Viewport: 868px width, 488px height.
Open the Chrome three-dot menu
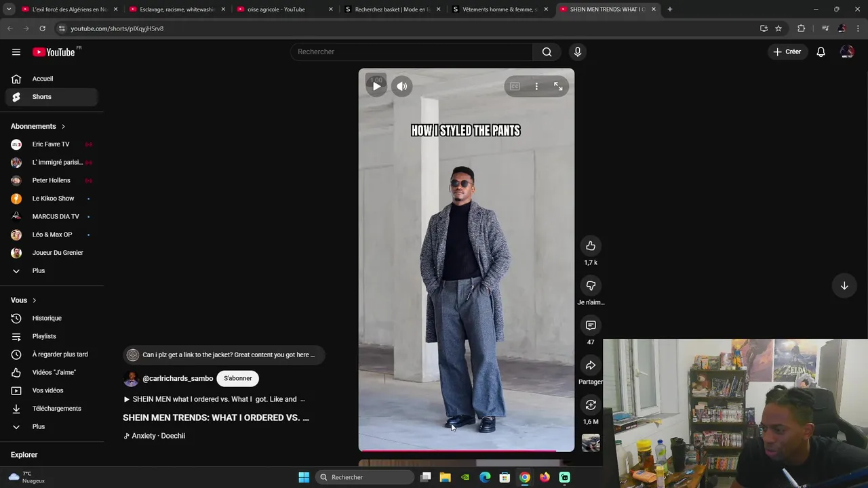[859, 28]
